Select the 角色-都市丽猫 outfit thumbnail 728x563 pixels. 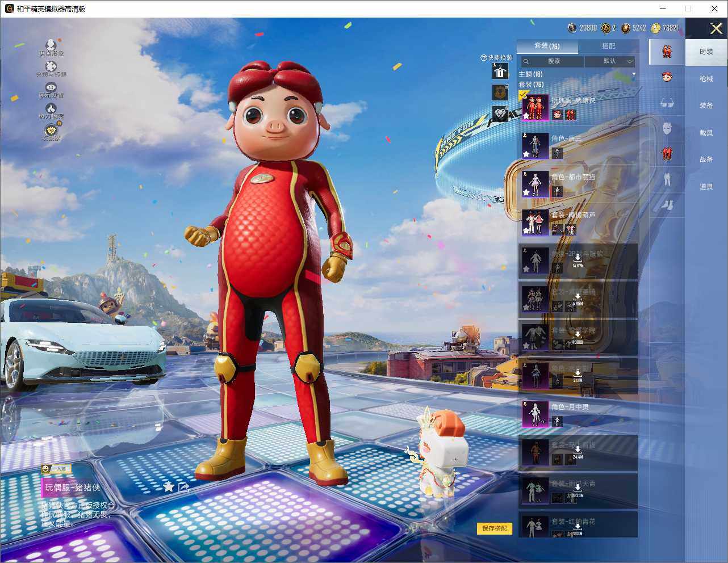pos(535,183)
